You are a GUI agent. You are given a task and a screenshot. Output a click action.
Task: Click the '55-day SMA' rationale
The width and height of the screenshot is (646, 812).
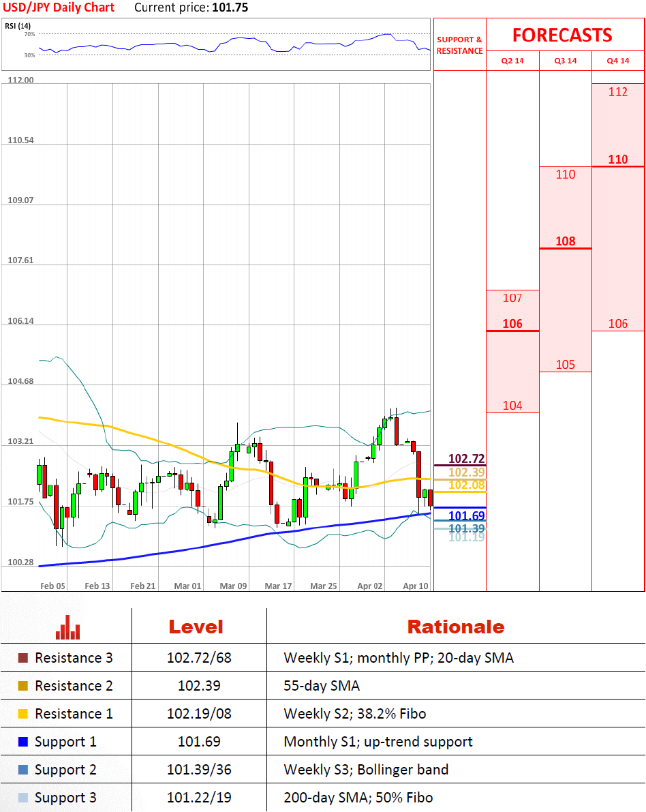point(322,686)
